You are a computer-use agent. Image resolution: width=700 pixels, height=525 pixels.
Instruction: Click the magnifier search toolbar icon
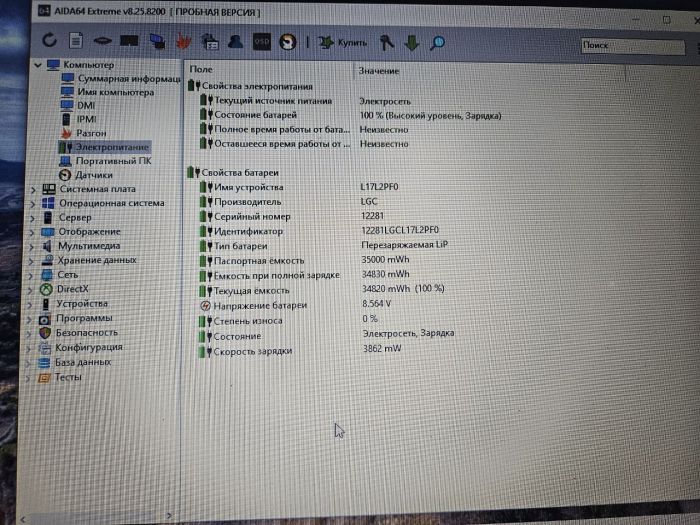pos(437,43)
